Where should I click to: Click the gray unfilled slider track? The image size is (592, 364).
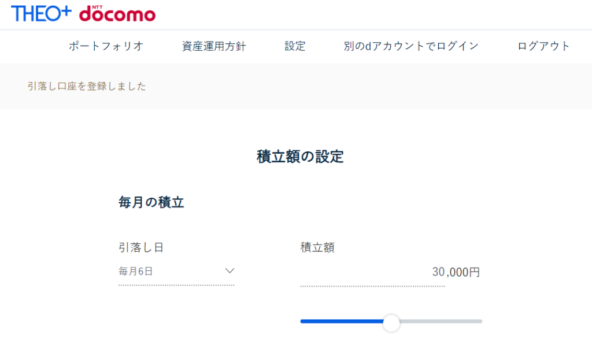point(441,321)
